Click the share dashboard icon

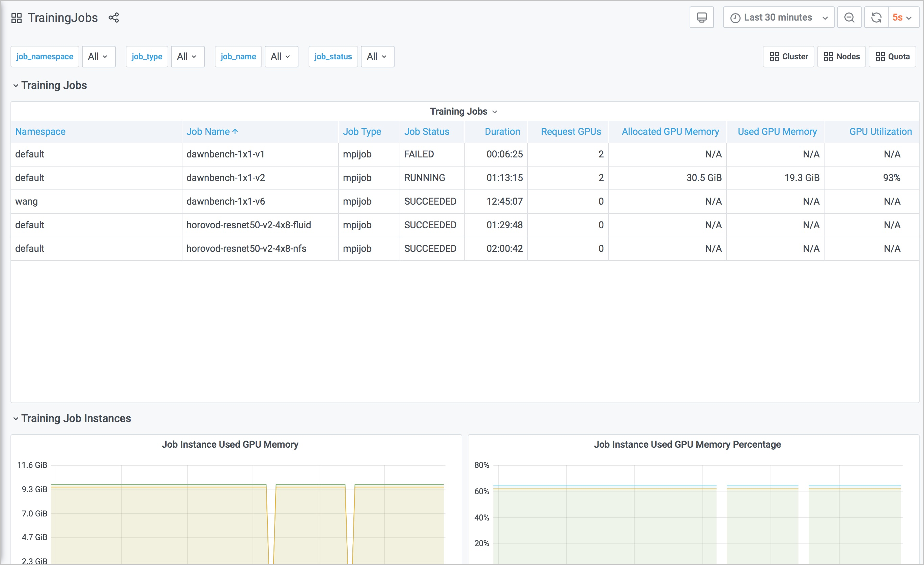click(x=114, y=18)
